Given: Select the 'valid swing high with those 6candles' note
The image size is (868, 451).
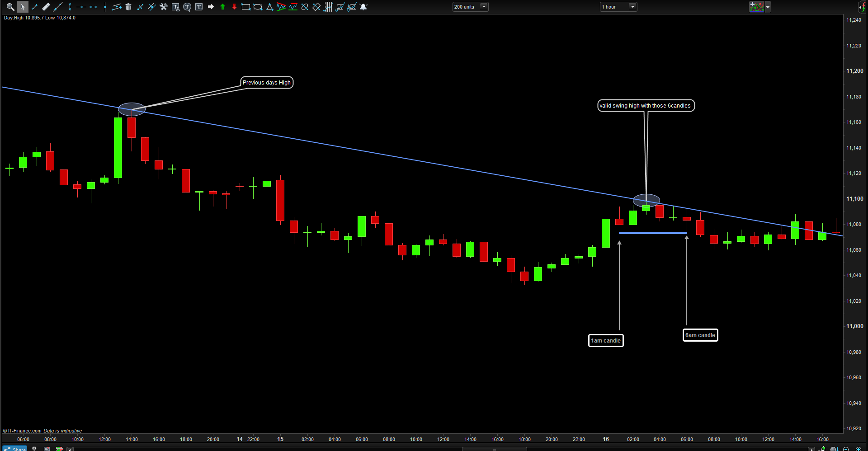Looking at the screenshot, I should [x=646, y=106].
